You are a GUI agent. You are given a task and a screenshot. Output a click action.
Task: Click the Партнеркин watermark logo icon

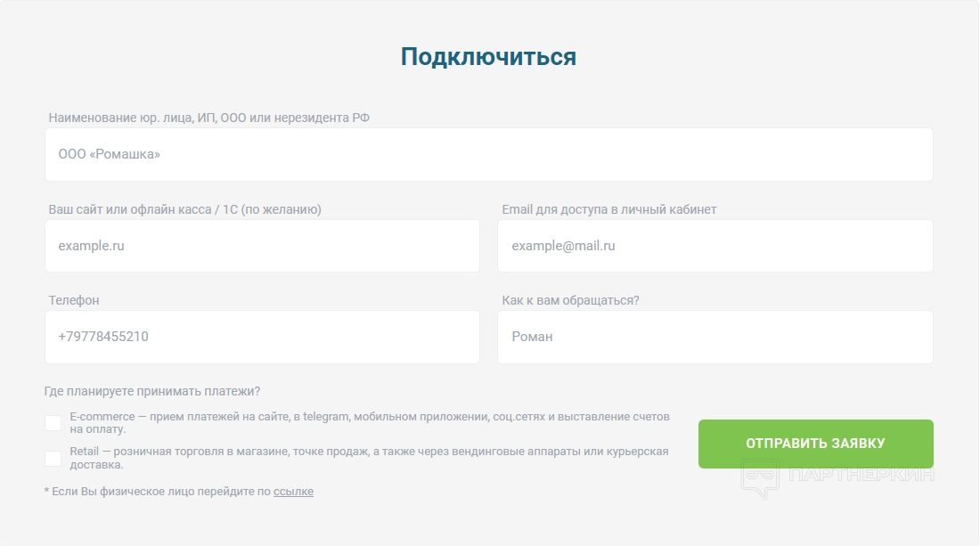coord(760,477)
